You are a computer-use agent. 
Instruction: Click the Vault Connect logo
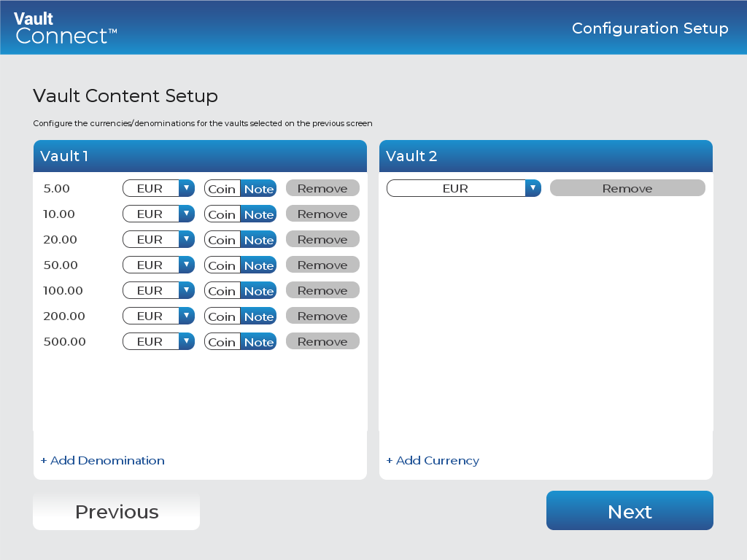(x=66, y=28)
